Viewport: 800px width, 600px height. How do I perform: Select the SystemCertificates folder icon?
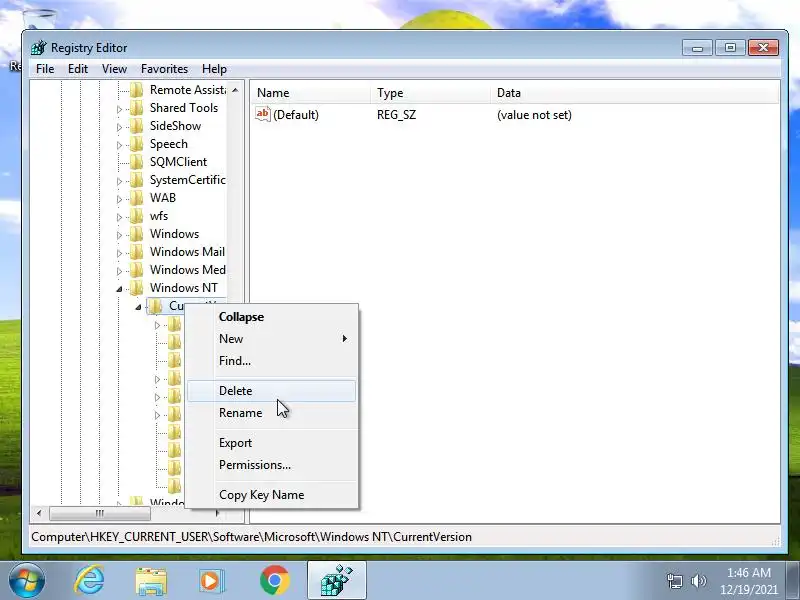tap(136, 180)
